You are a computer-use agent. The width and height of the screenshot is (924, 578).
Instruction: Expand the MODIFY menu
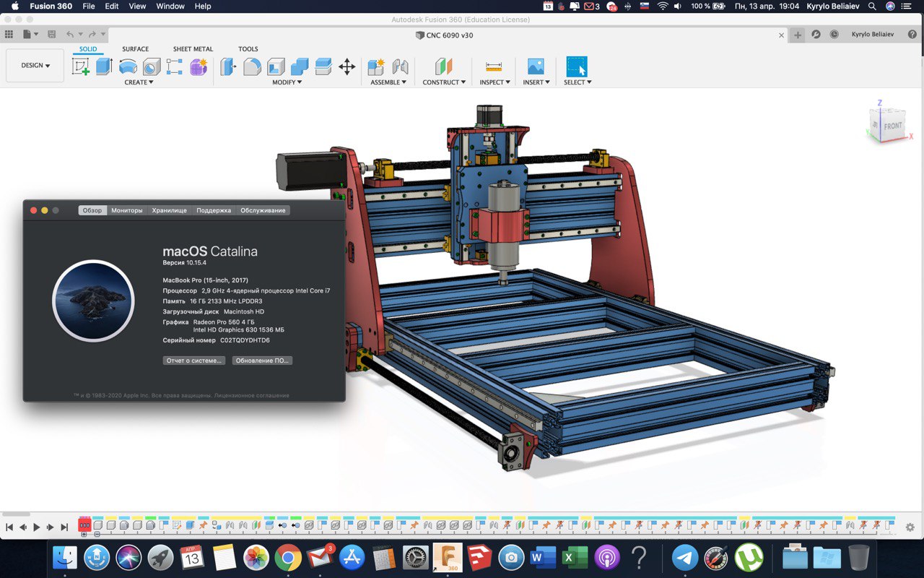tap(287, 82)
